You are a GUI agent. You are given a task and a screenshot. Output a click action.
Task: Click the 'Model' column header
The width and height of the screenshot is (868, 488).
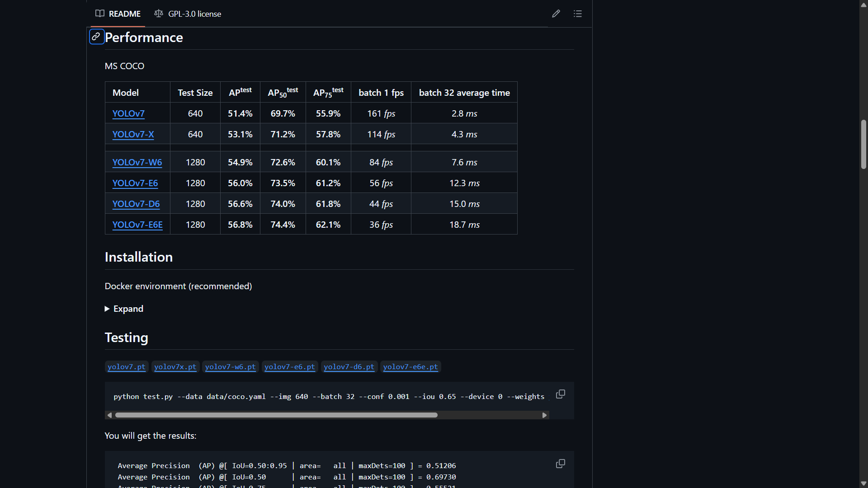pyautogui.click(x=138, y=93)
